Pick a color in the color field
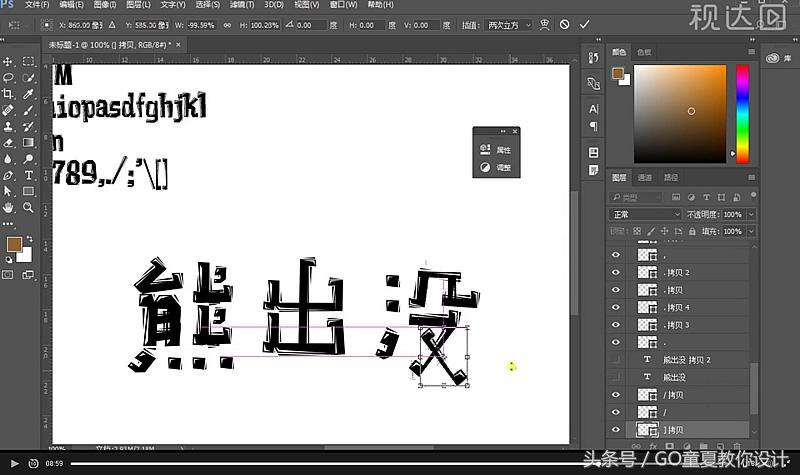 pyautogui.click(x=680, y=114)
